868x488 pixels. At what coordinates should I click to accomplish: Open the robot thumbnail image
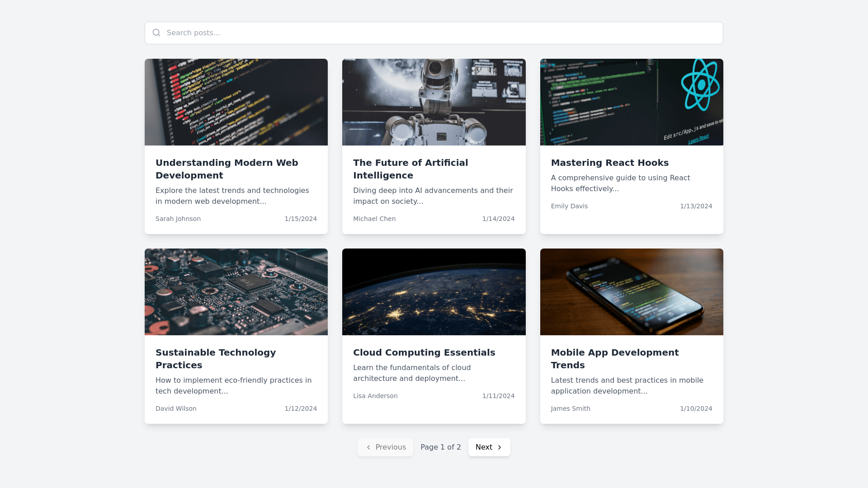coord(434,102)
